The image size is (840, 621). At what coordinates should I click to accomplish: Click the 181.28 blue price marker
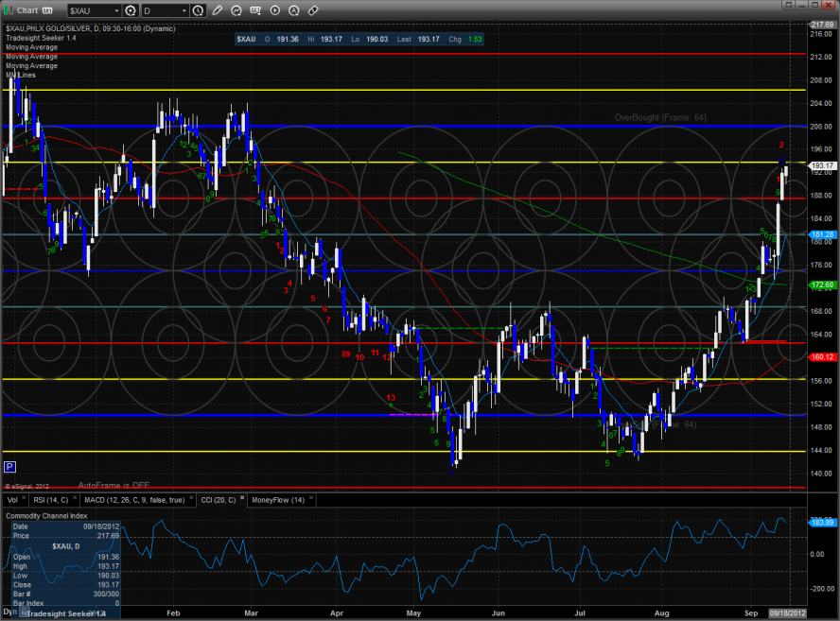click(820, 234)
